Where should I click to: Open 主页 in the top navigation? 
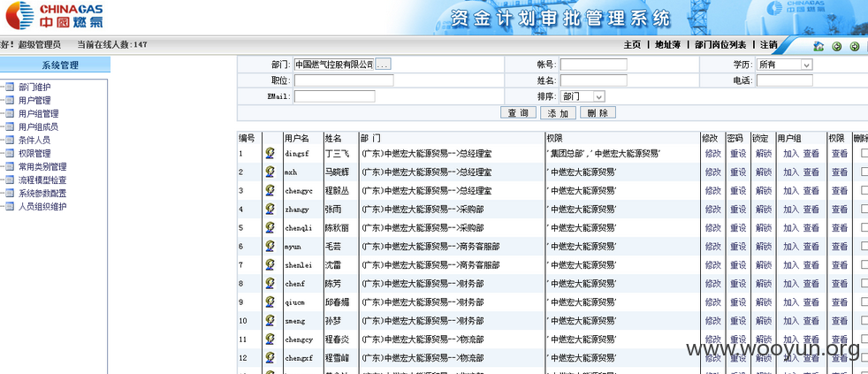(x=632, y=45)
